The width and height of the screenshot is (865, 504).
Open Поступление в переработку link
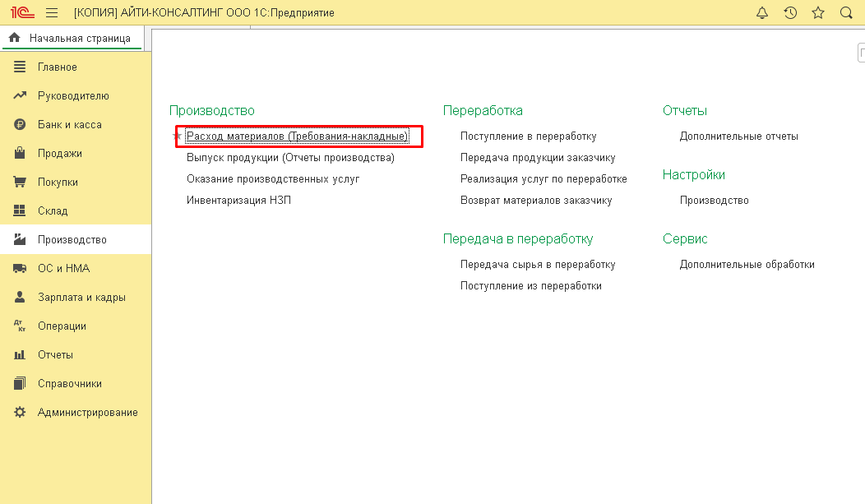[x=528, y=136]
